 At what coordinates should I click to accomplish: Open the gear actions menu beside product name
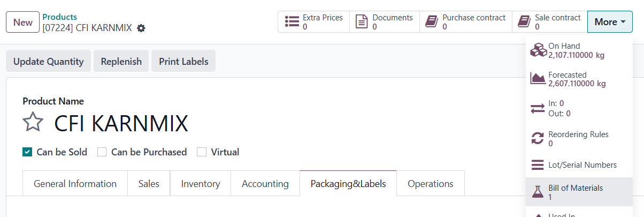coord(141,28)
